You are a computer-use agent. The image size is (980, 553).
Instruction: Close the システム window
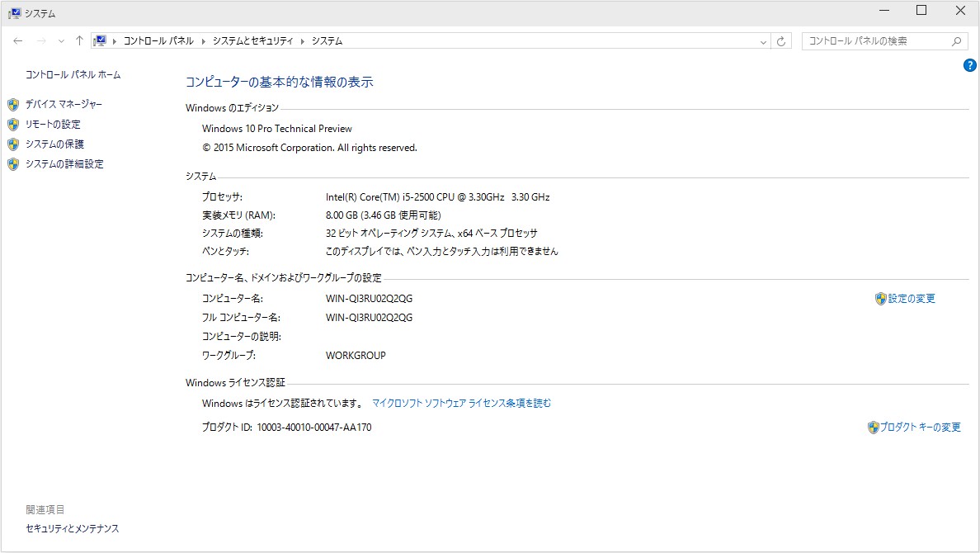pyautogui.click(x=961, y=11)
